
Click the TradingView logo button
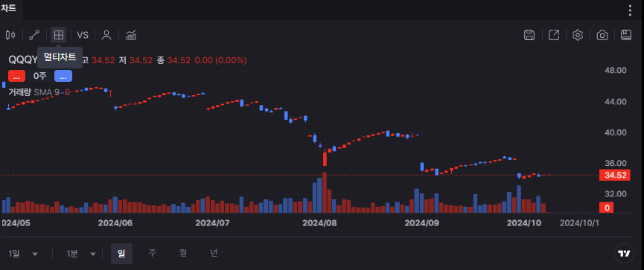click(624, 254)
